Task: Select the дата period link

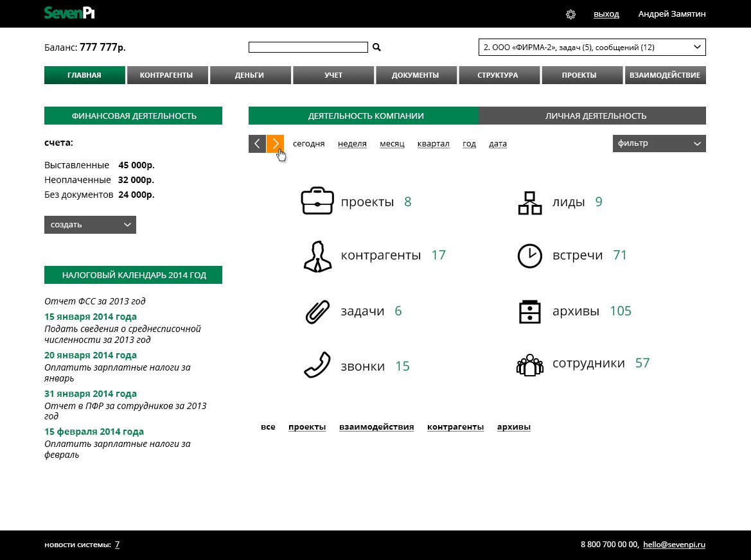Action: (x=498, y=144)
